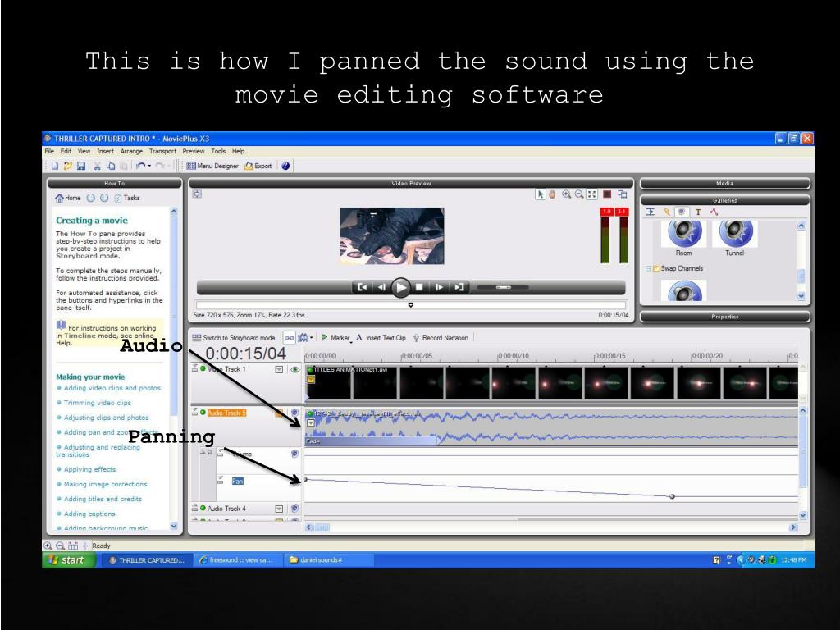840x630 pixels.
Task: Select the Room audio effect thumbnail
Action: (x=684, y=234)
